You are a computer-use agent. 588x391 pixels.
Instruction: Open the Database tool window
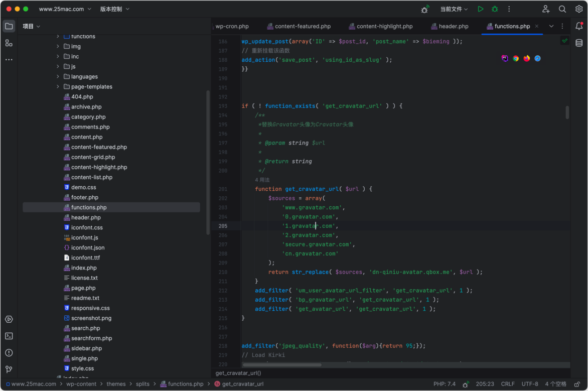click(579, 43)
